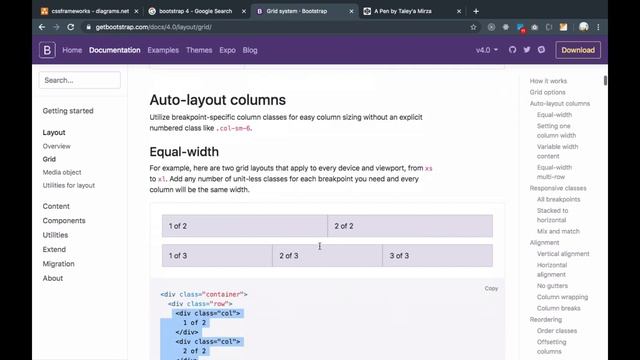Open the Bootstrap Twitter icon link
640x360 pixels.
[527, 50]
